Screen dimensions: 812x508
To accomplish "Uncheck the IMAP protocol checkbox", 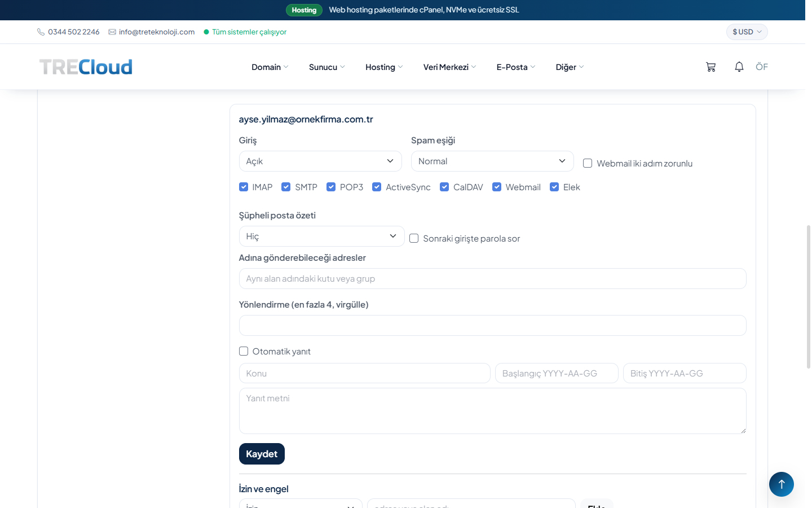I will click(244, 187).
